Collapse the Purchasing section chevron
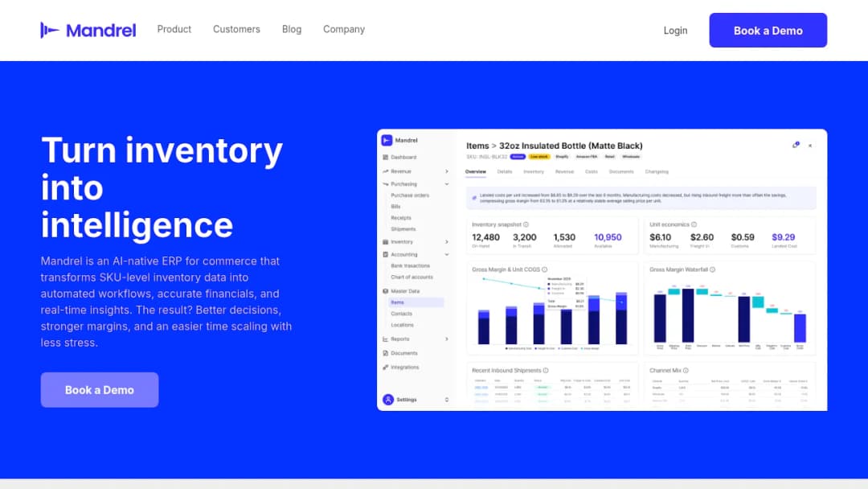The image size is (868, 489). pyautogui.click(x=447, y=184)
